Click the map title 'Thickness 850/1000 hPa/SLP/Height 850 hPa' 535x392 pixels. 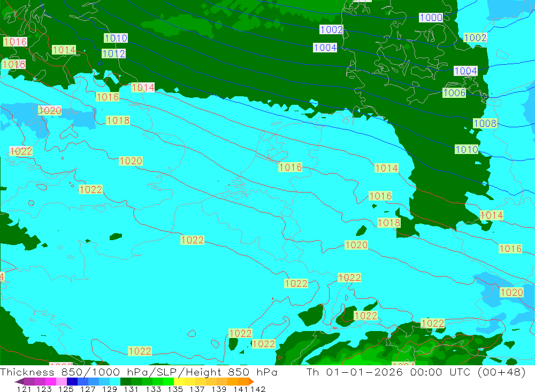tap(139, 372)
